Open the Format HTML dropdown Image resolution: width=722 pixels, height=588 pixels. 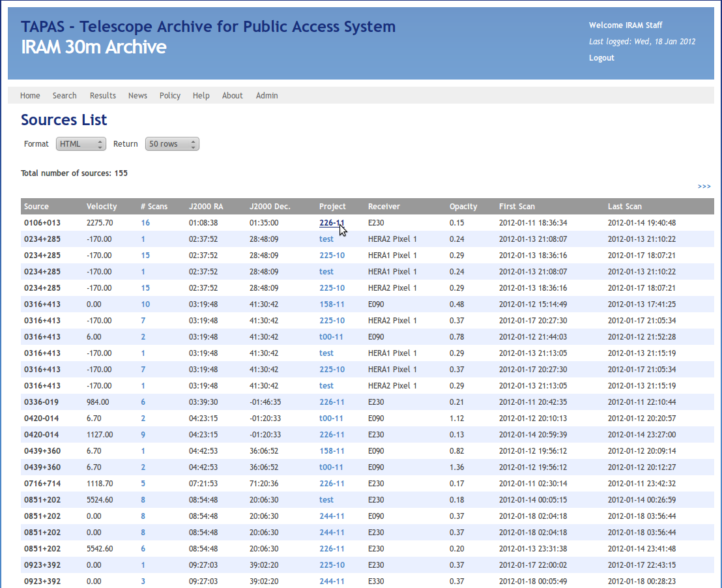(81, 144)
